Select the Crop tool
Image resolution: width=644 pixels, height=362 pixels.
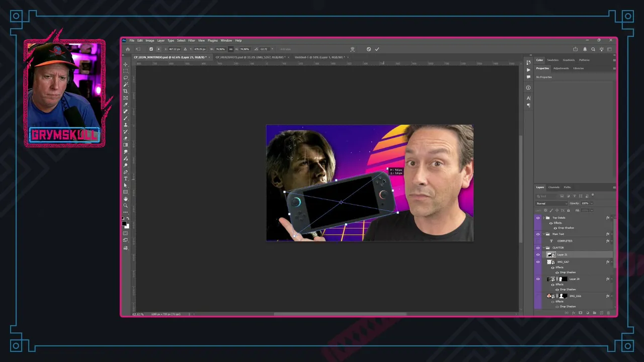[125, 91]
